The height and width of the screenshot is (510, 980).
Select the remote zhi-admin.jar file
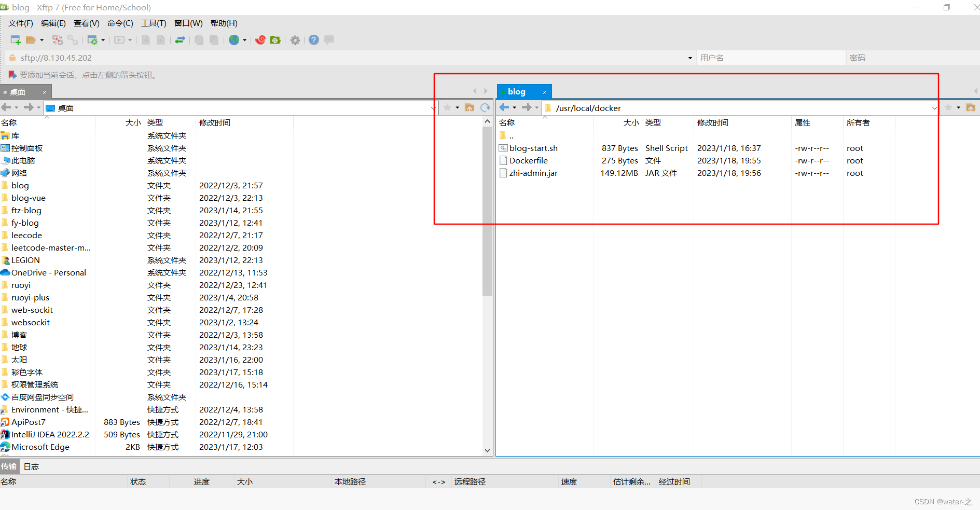(533, 173)
